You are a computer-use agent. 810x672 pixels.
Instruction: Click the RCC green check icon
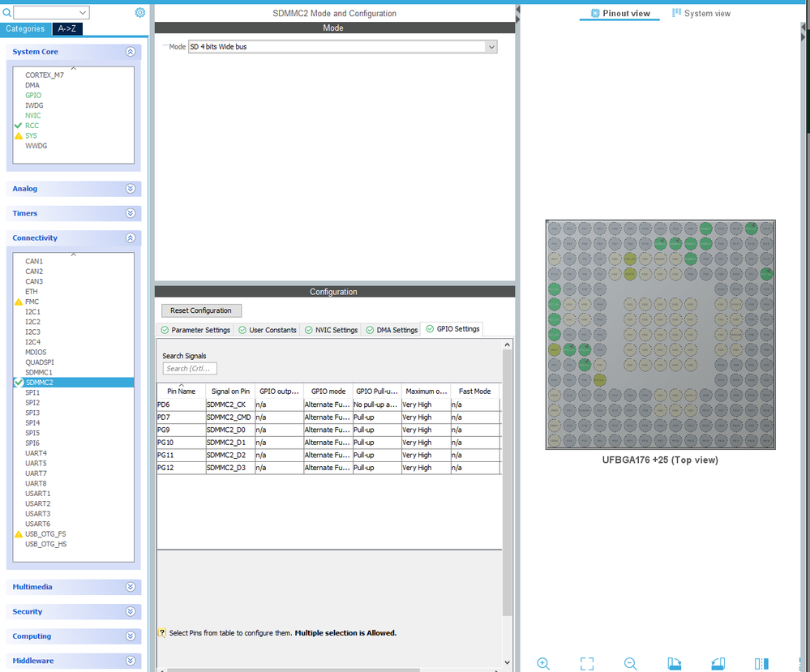(19, 126)
